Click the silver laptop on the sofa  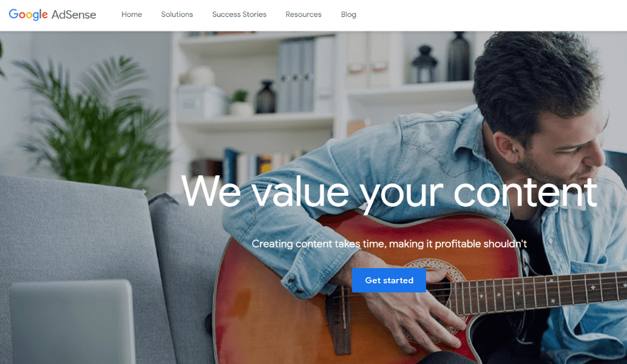point(73,322)
